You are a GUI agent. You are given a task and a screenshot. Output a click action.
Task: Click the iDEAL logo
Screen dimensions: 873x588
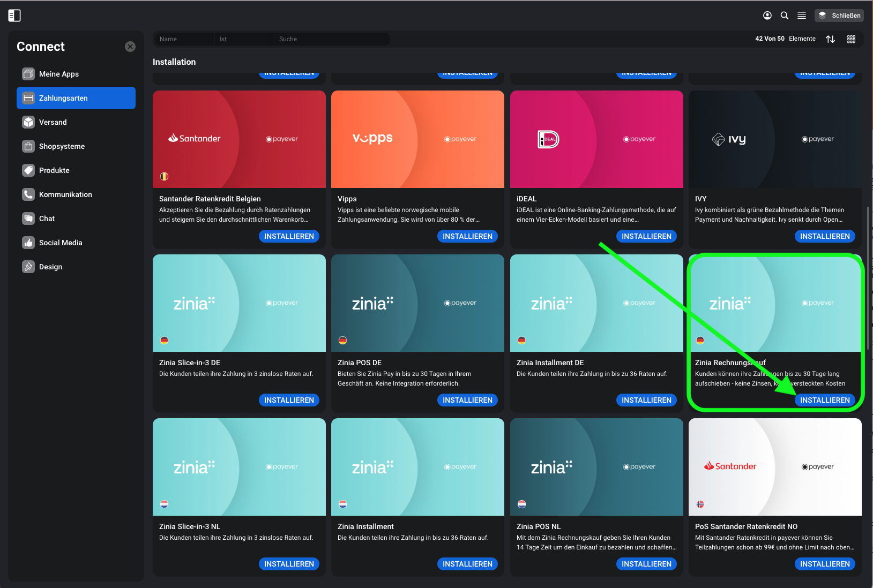pos(548,139)
